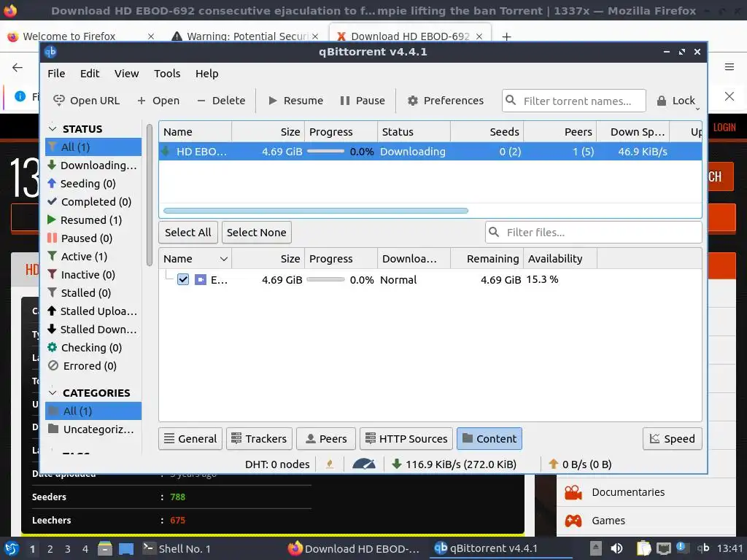Click the Games link in Firefox page
This screenshot has width=747, height=560.
[x=608, y=521]
